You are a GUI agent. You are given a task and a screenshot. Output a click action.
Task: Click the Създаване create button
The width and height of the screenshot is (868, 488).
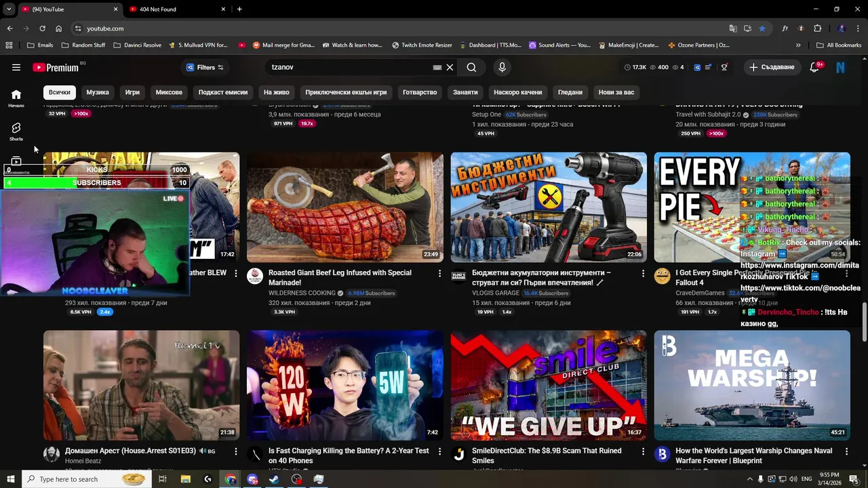(x=772, y=67)
